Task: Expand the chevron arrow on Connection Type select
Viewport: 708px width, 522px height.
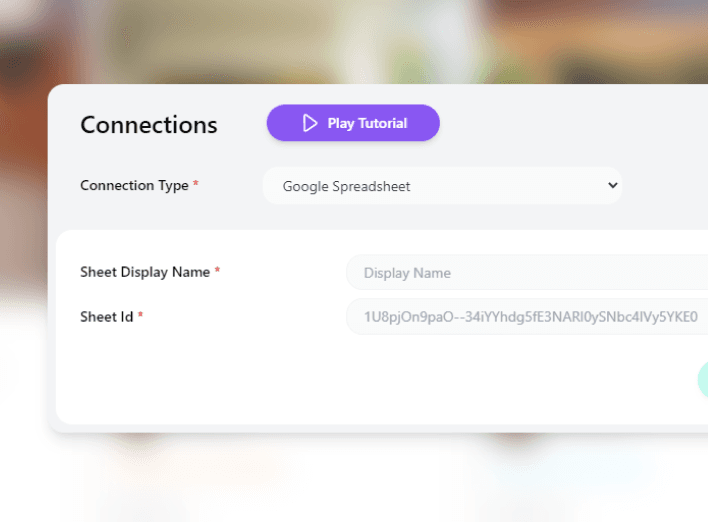Action: pyautogui.click(x=612, y=185)
